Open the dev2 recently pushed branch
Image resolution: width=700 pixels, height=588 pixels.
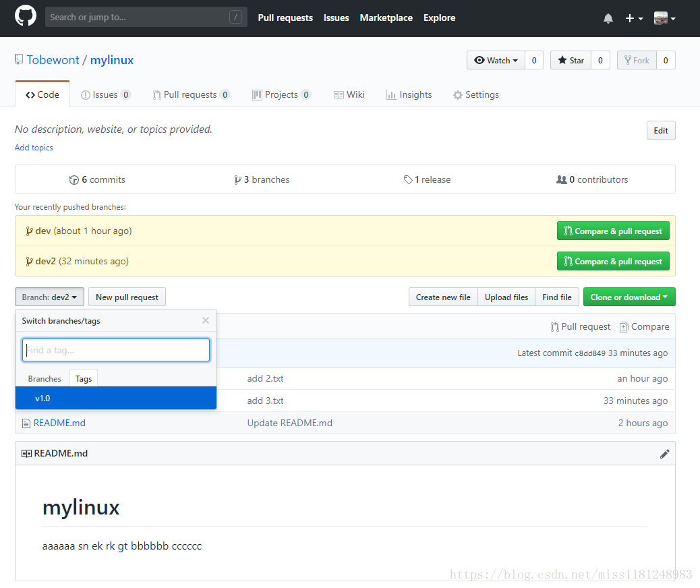[x=46, y=261]
